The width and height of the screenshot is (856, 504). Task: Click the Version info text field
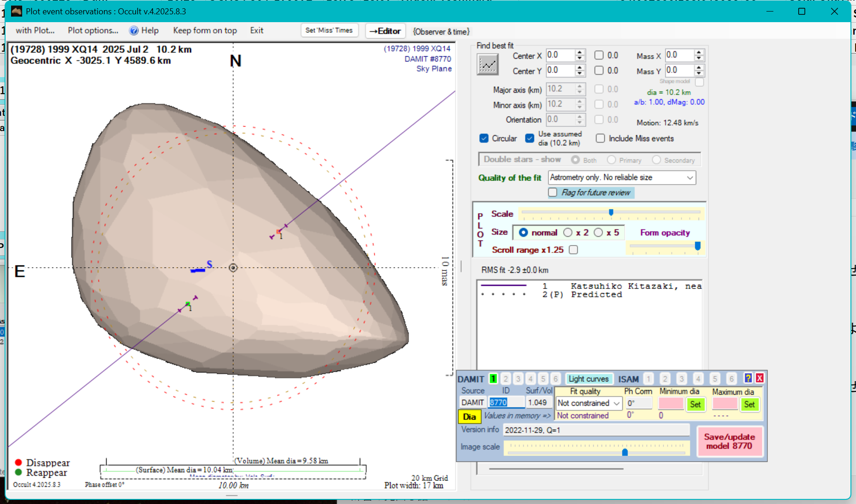(x=596, y=430)
